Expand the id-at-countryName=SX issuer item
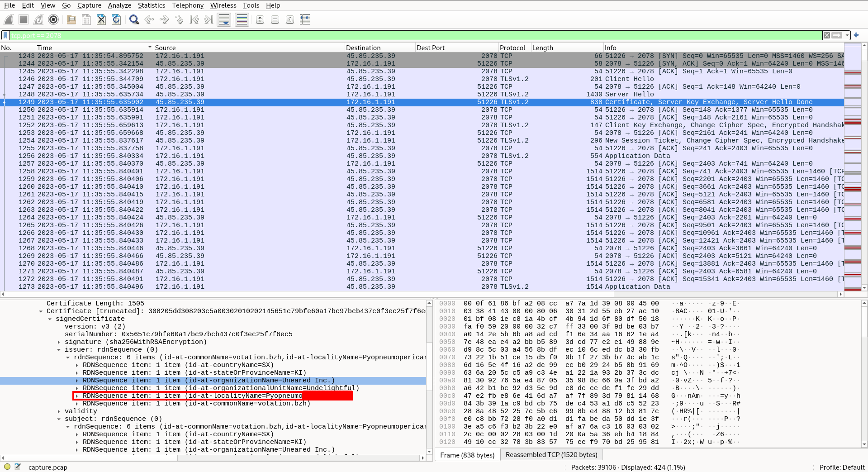This screenshot has height=472, width=868. tap(77, 365)
